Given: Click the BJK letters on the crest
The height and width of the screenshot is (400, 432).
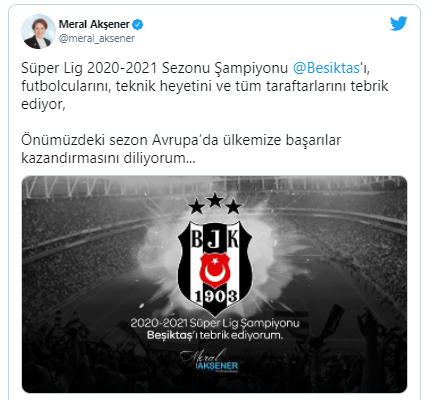Looking at the screenshot, I should point(215,239).
